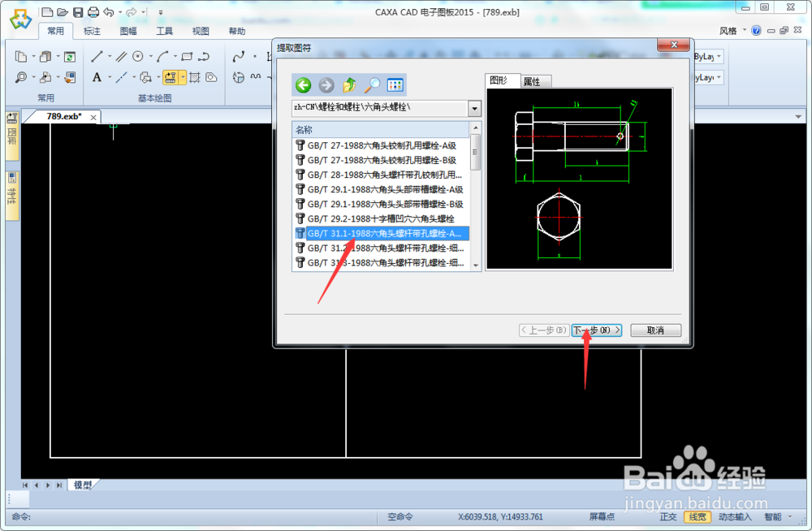
Task: Click the Zoom window magnifier icon
Action: coord(21,77)
